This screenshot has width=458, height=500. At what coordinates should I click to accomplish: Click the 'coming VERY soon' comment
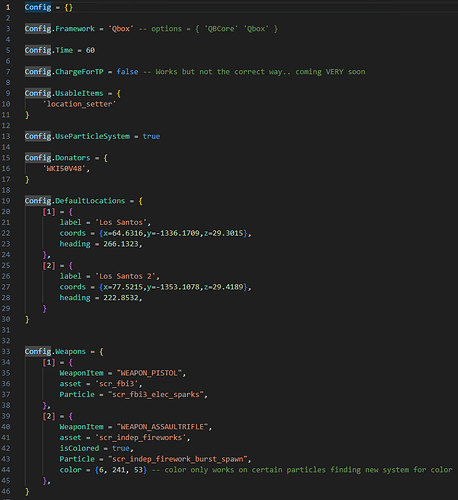pyautogui.click(x=330, y=72)
